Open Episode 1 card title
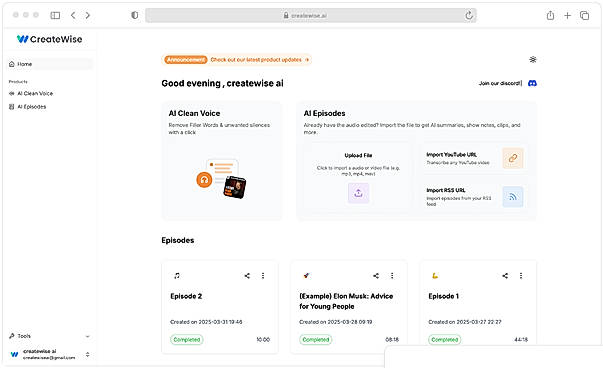The height and width of the screenshot is (368, 603). [444, 296]
